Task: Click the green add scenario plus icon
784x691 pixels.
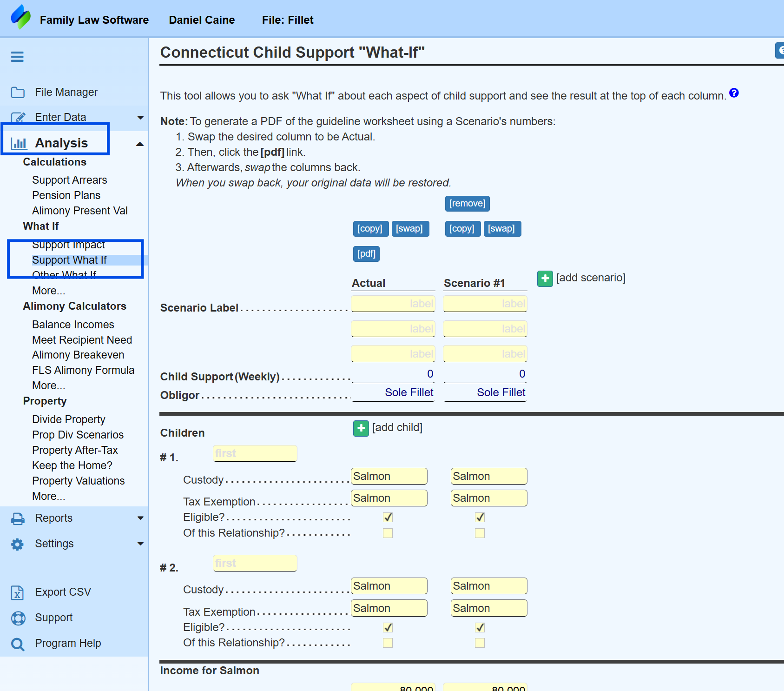Action: [x=545, y=279]
